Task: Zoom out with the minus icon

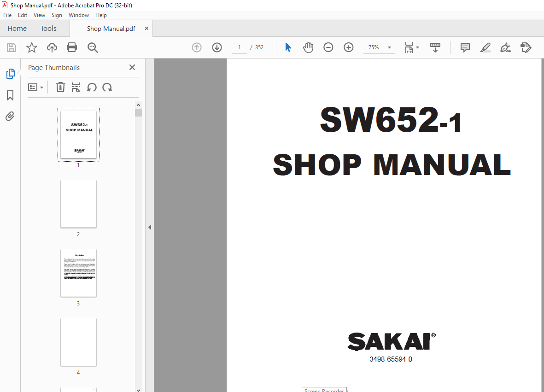Action: click(x=328, y=47)
